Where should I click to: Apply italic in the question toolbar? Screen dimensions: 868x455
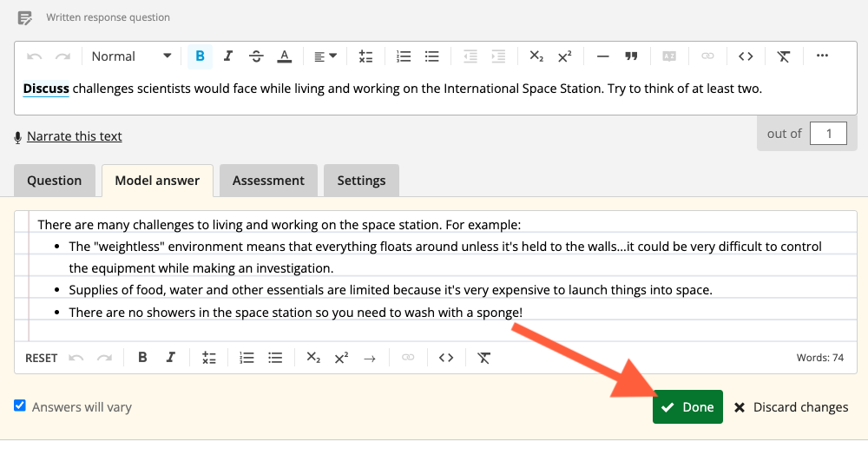[x=227, y=56]
